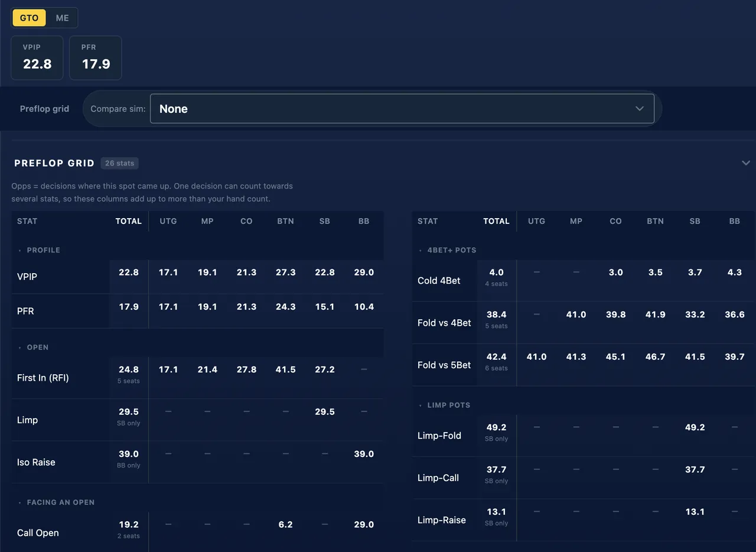Click the PFR total value 17.9 in table
This screenshot has width=756, height=552.
pyautogui.click(x=129, y=307)
